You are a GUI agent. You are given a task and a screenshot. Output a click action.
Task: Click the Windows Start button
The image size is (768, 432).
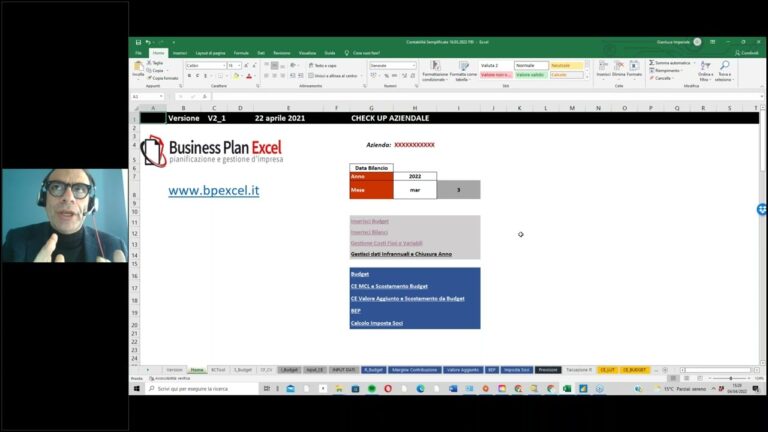(137, 388)
